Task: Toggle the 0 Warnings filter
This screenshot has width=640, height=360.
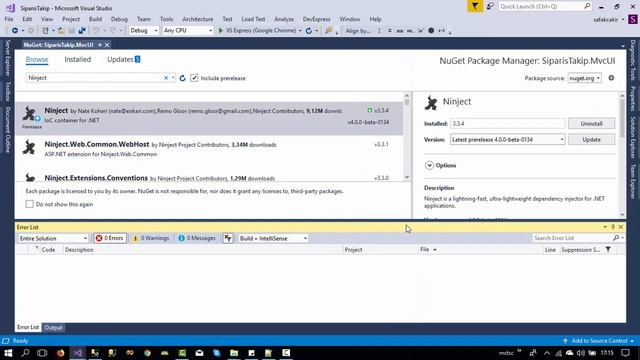Action: pos(151,238)
